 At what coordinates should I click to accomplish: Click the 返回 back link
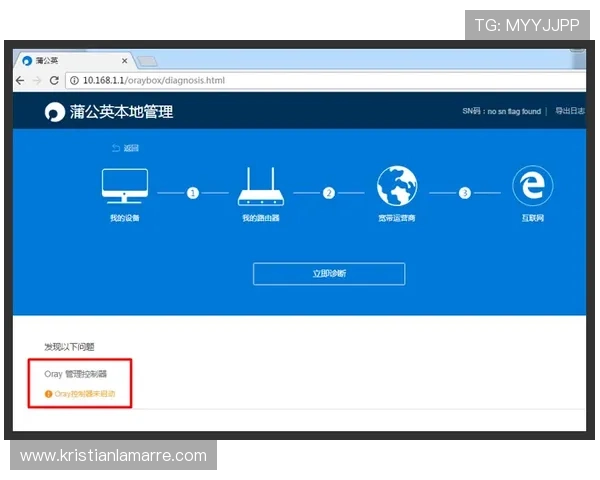(x=125, y=148)
